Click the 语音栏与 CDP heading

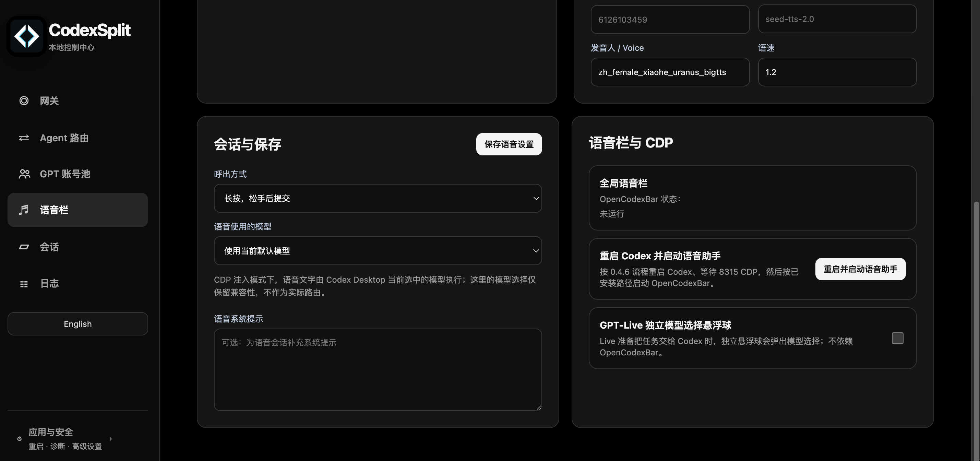(x=631, y=143)
